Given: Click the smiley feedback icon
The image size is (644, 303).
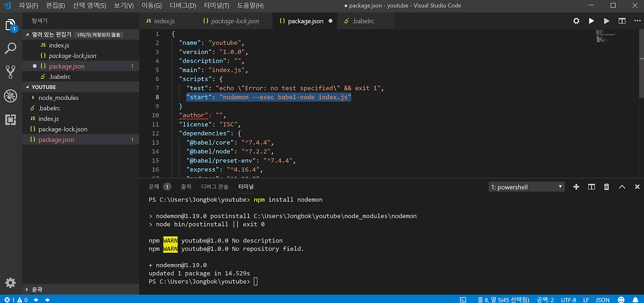Looking at the screenshot, I should click(622, 299).
